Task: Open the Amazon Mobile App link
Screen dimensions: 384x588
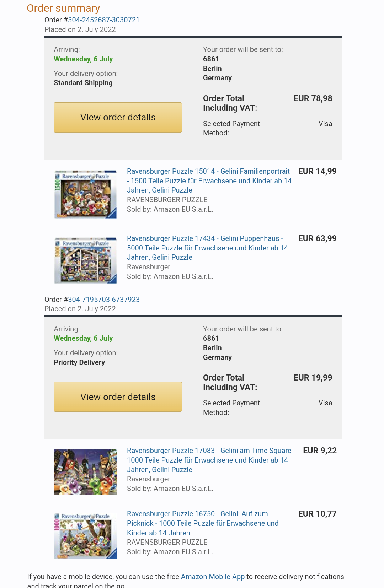Action: click(x=213, y=577)
